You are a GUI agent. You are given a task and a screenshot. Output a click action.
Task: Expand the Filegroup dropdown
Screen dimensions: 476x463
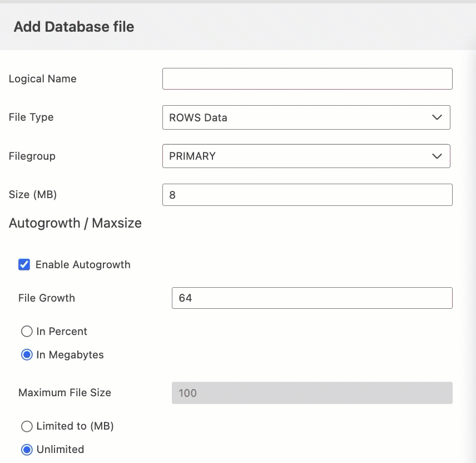click(306, 156)
